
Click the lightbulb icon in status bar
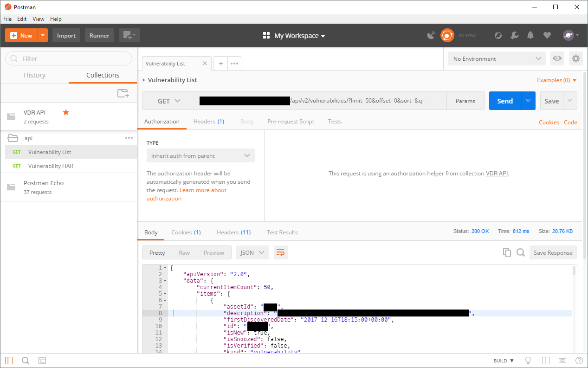pyautogui.click(x=528, y=361)
